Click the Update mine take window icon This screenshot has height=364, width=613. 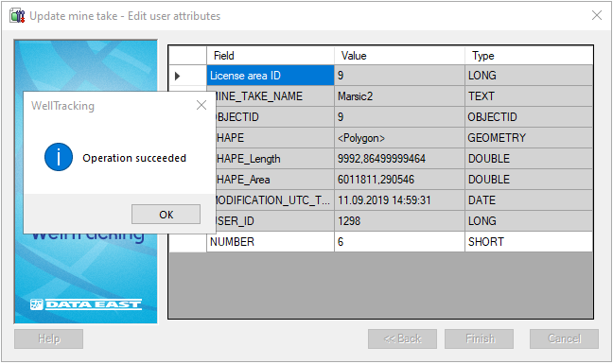click(x=17, y=16)
